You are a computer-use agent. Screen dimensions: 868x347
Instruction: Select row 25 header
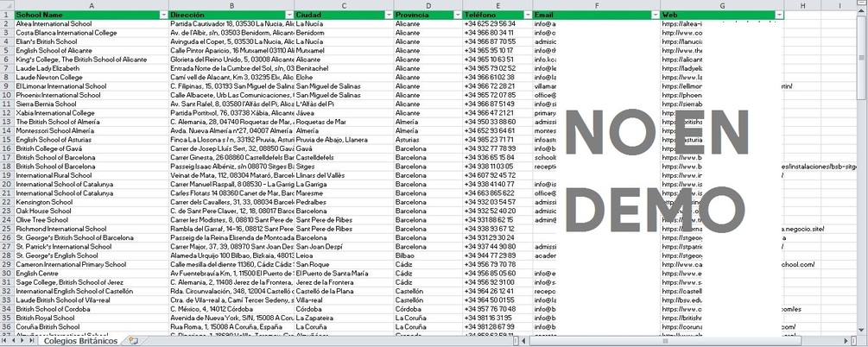pos(7,229)
